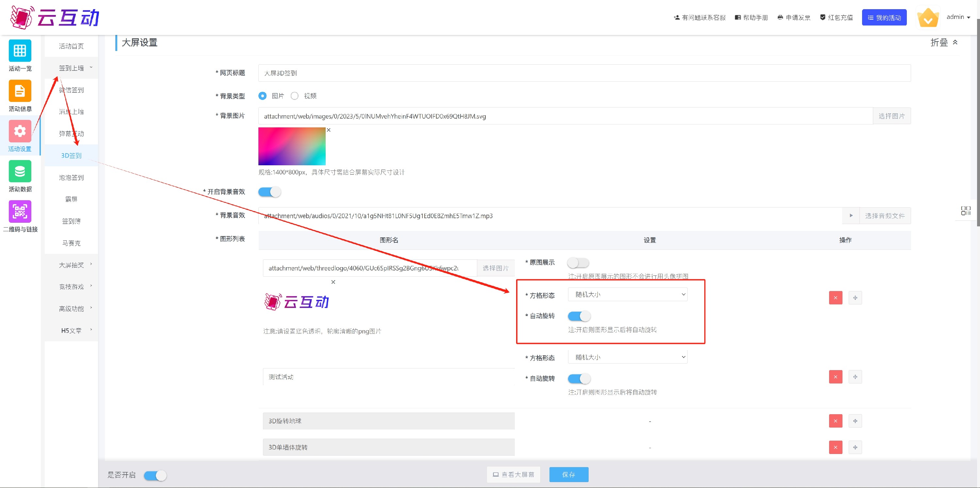Image resolution: width=980 pixels, height=488 pixels.
Task: Remove the 云互动 shape logo via X
Action: pyautogui.click(x=333, y=282)
